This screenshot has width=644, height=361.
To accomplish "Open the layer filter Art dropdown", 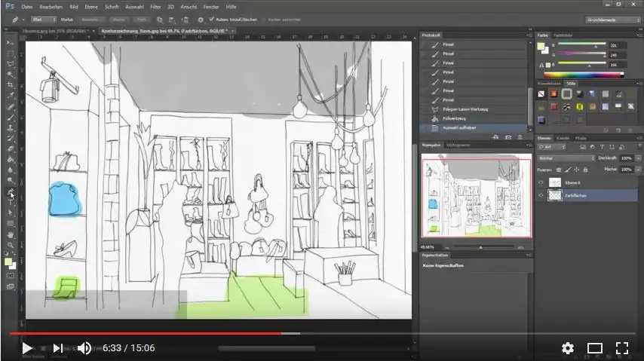I will [552, 147].
